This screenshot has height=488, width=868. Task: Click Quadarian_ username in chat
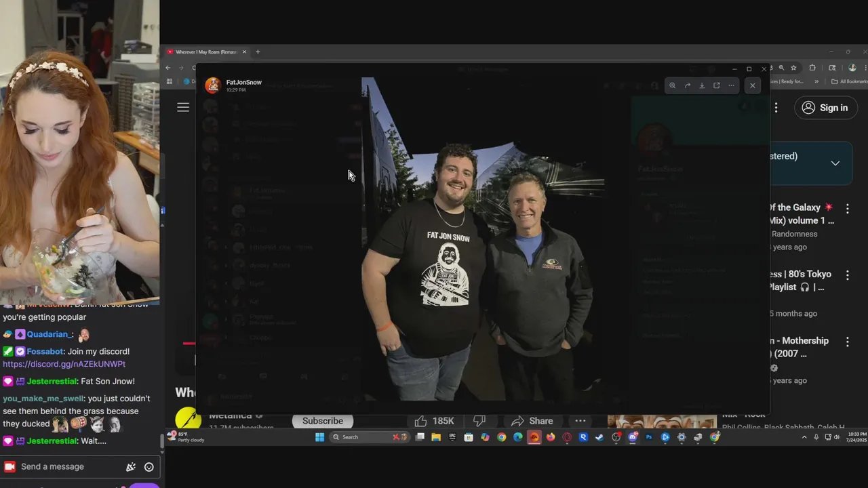coord(51,334)
